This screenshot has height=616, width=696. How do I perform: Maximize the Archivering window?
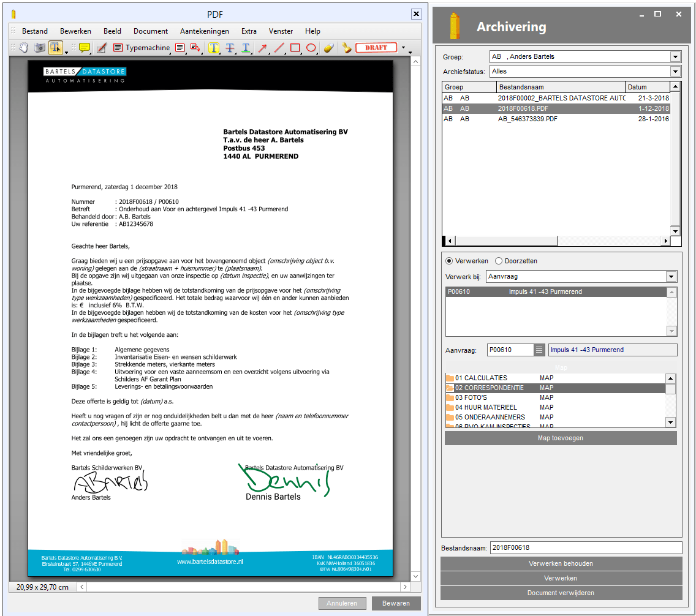tap(658, 14)
